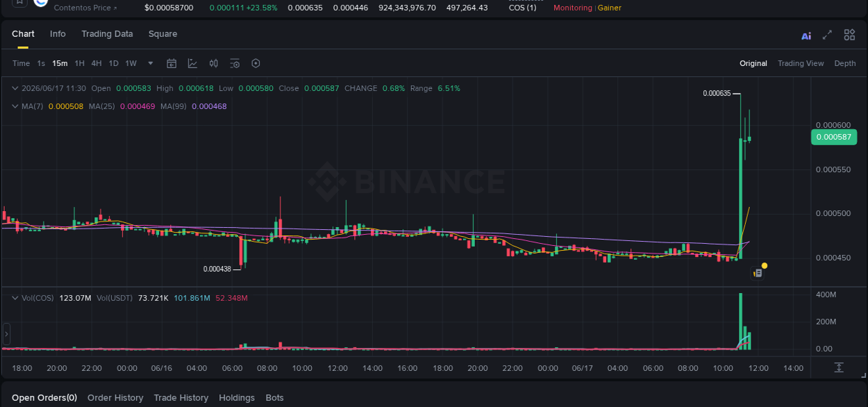868x407 pixels.
Task: Click the 0.000600 price axis label
Action: tap(833, 125)
